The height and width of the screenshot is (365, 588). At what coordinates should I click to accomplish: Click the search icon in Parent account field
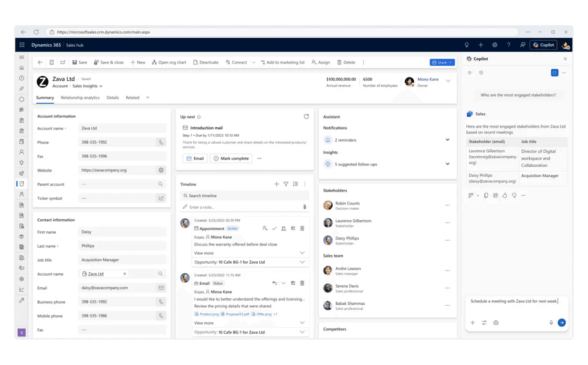coord(160,184)
